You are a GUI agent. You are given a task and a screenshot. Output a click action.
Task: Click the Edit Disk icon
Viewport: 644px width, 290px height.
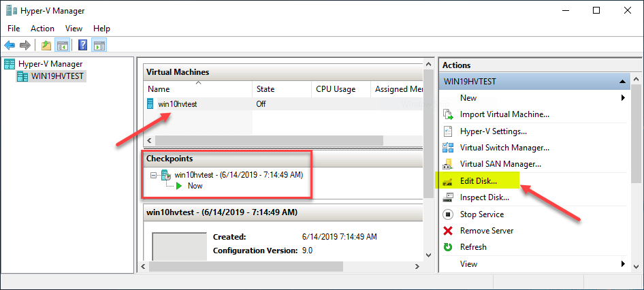448,182
